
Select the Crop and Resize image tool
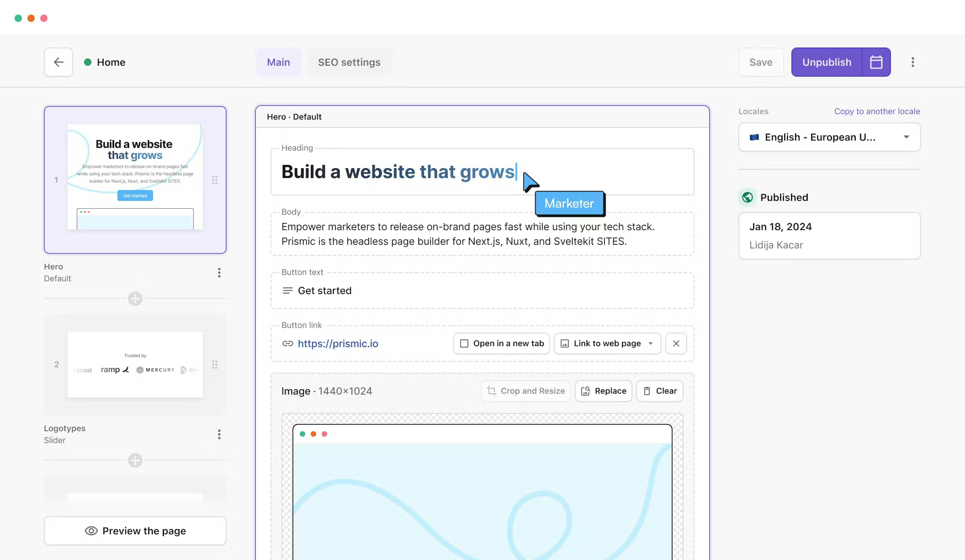(x=526, y=391)
